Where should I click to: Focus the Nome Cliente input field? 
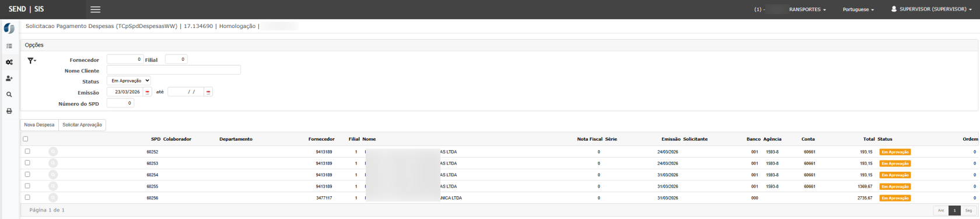pos(174,70)
